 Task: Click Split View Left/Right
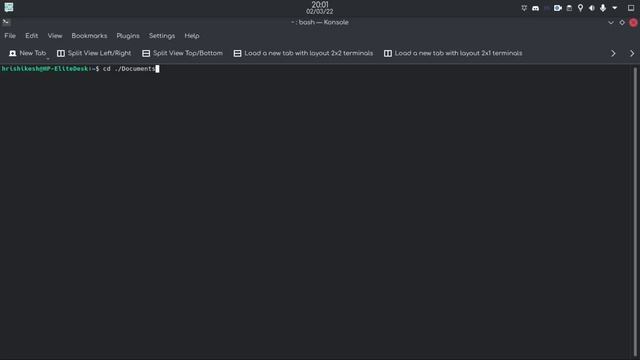point(94,53)
